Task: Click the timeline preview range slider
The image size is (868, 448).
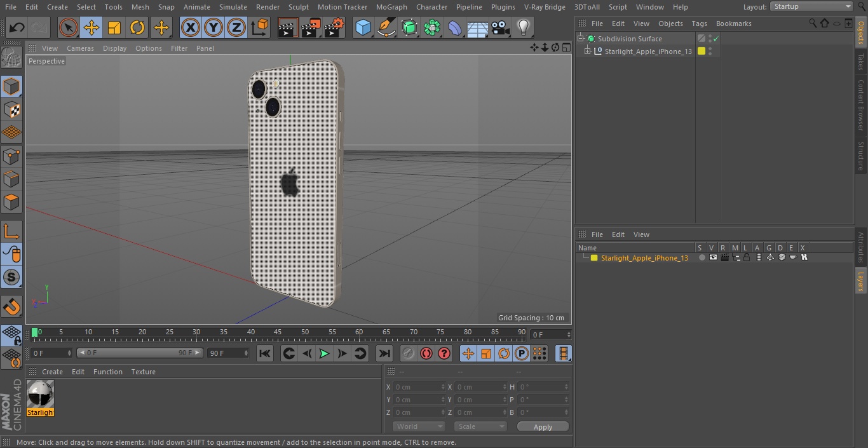Action: (x=140, y=353)
